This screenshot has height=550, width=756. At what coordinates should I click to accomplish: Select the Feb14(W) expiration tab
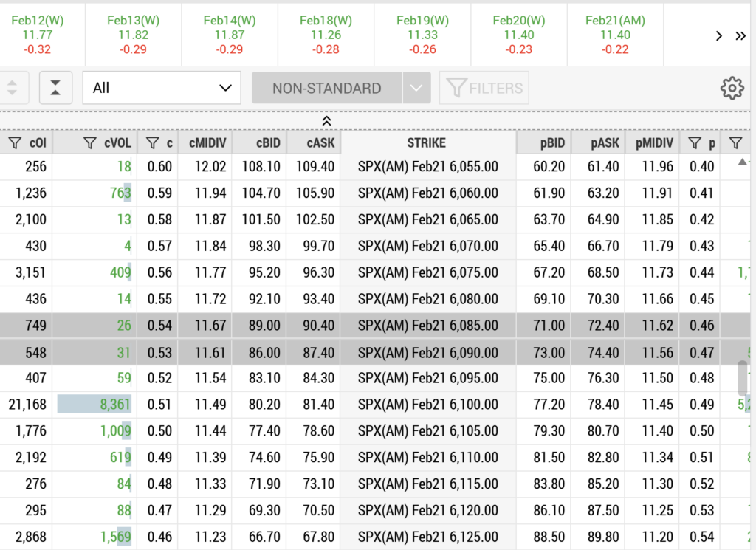(230, 35)
